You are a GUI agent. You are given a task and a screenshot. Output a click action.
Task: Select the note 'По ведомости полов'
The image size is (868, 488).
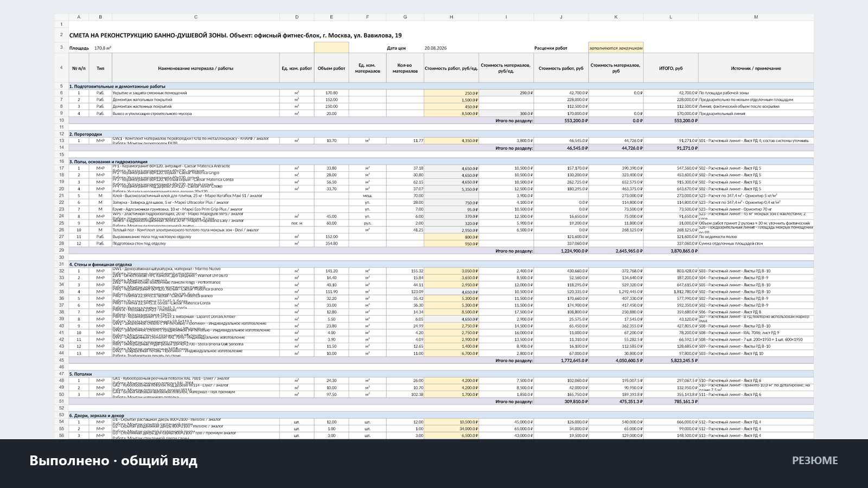756,237
